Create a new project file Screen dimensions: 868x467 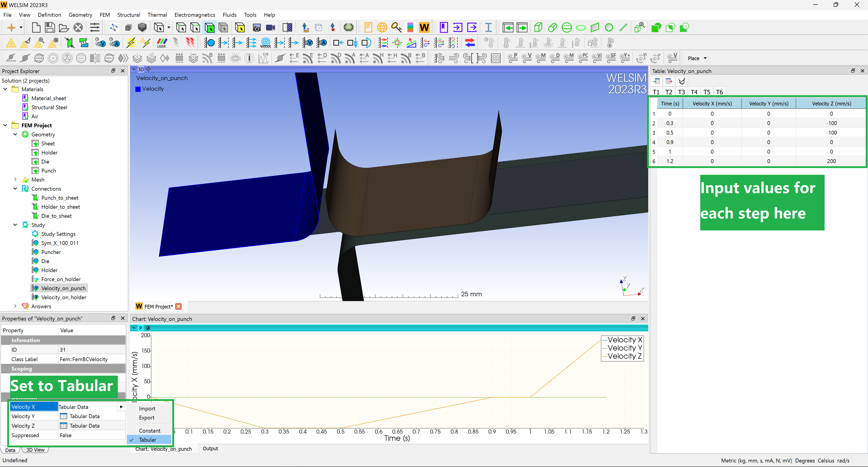coord(36,27)
